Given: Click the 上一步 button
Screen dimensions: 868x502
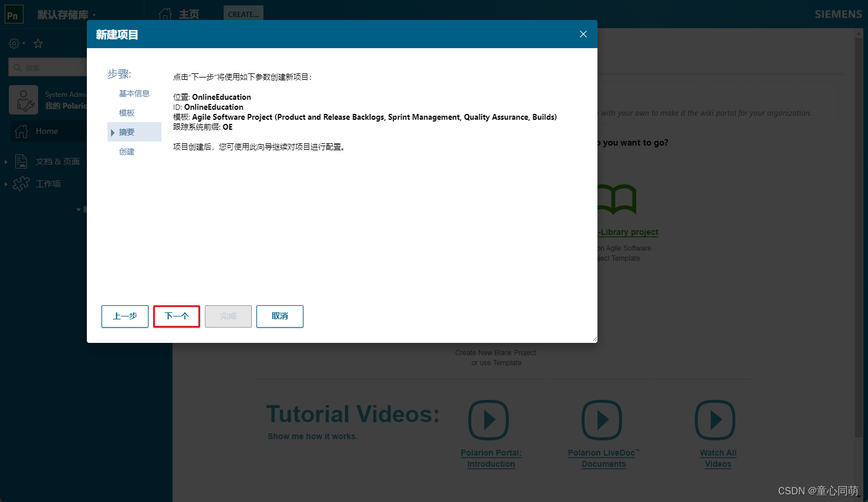Looking at the screenshot, I should point(125,316).
